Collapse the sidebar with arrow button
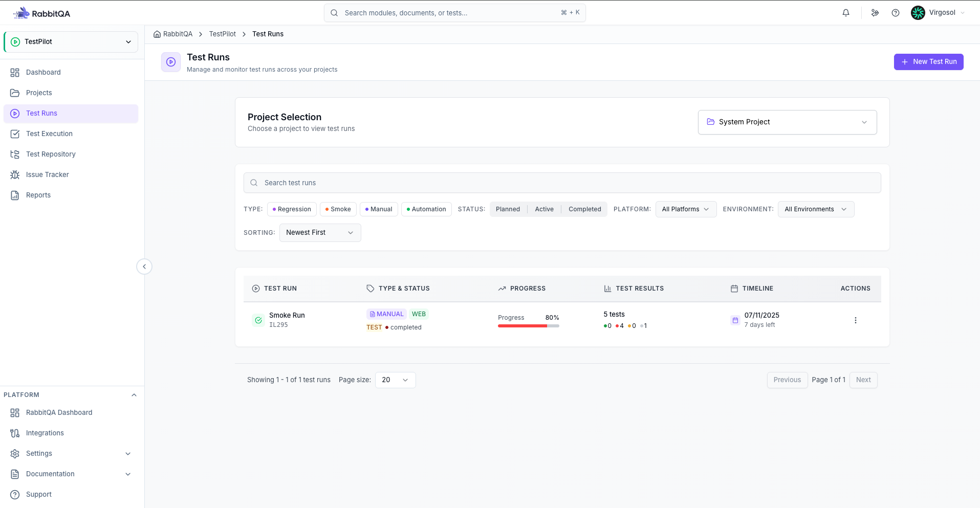980x508 pixels. click(144, 267)
